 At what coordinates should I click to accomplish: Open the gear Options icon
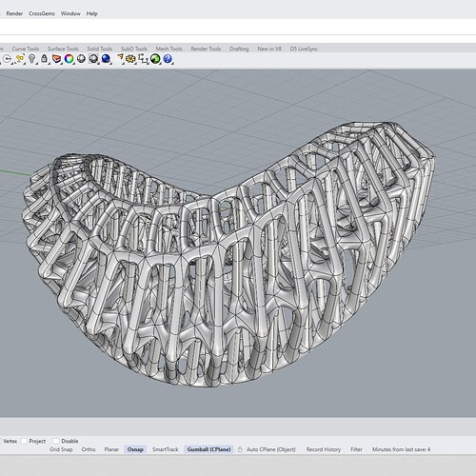click(x=130, y=59)
